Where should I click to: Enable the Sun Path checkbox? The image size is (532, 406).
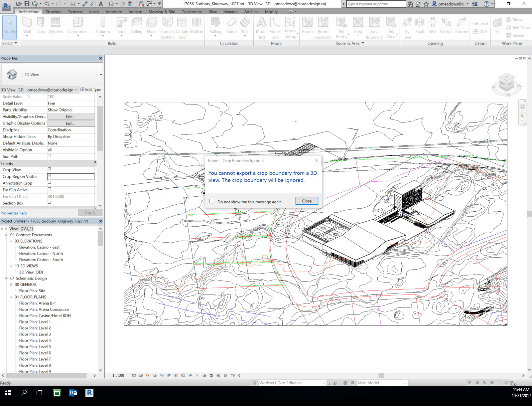pyautogui.click(x=49, y=156)
